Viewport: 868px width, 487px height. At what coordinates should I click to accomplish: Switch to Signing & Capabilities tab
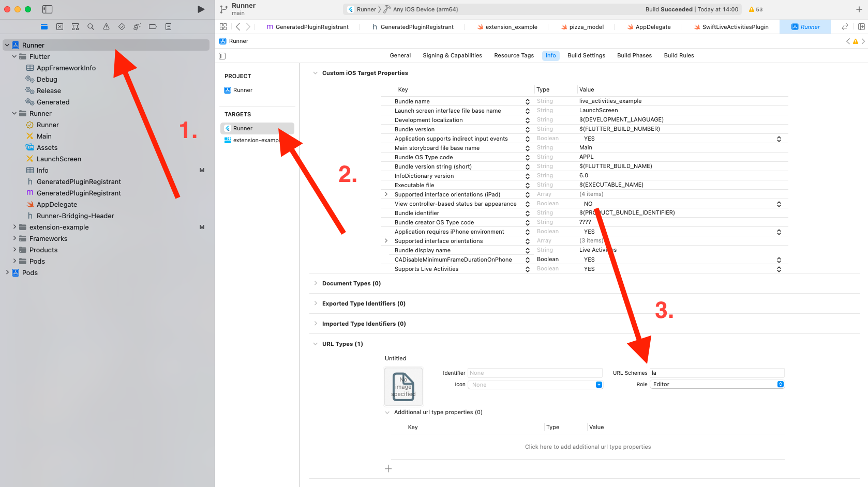(452, 56)
